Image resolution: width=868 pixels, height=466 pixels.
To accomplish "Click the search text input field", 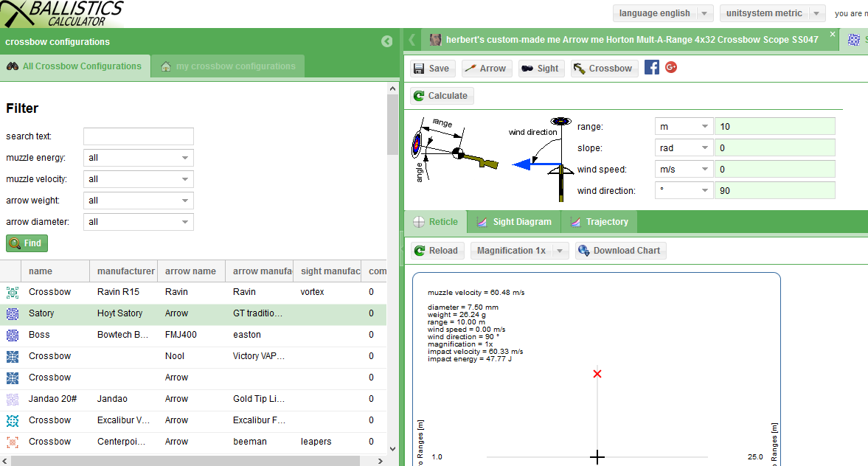I will click(139, 136).
